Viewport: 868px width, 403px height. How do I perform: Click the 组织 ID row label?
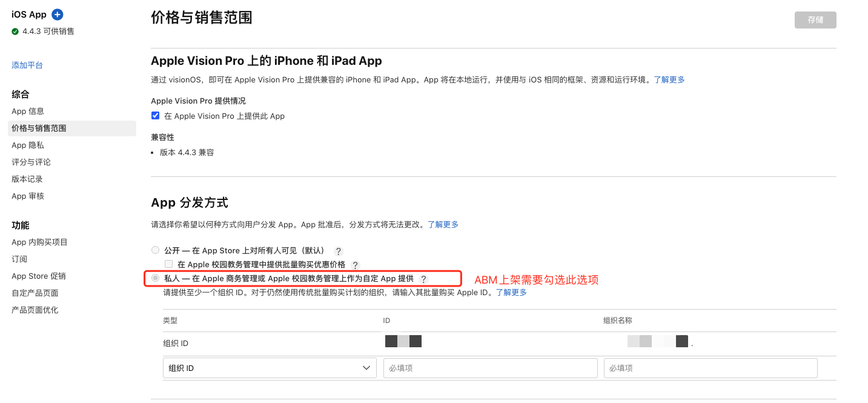pyautogui.click(x=176, y=344)
